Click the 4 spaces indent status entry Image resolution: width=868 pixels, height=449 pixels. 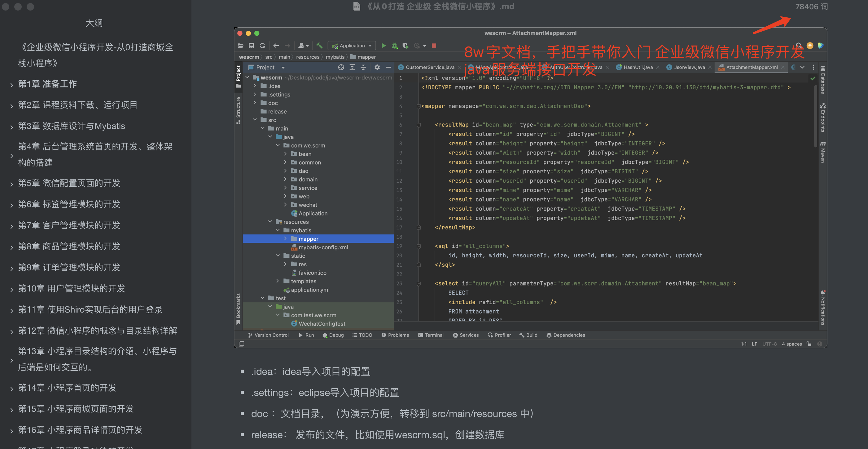pos(792,344)
